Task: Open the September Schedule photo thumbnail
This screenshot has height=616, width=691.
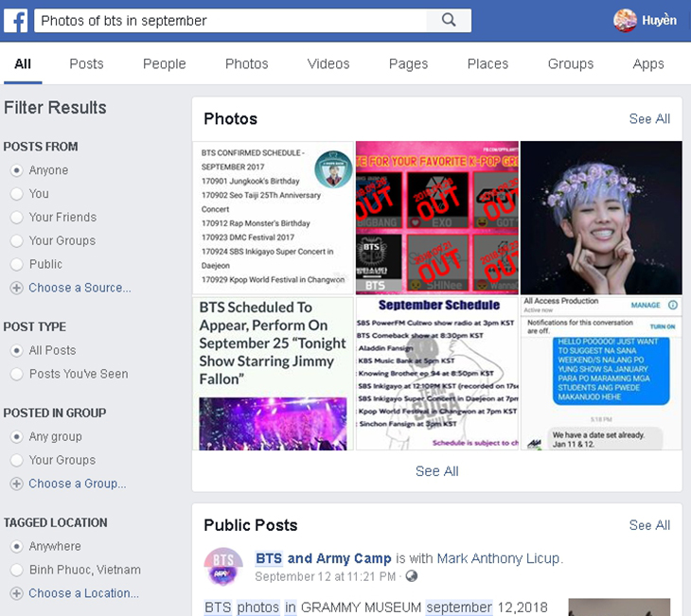Action: coord(437,374)
